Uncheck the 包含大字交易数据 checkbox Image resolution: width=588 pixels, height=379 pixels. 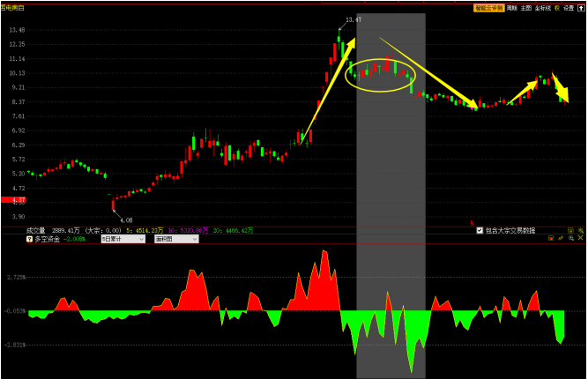pos(480,230)
